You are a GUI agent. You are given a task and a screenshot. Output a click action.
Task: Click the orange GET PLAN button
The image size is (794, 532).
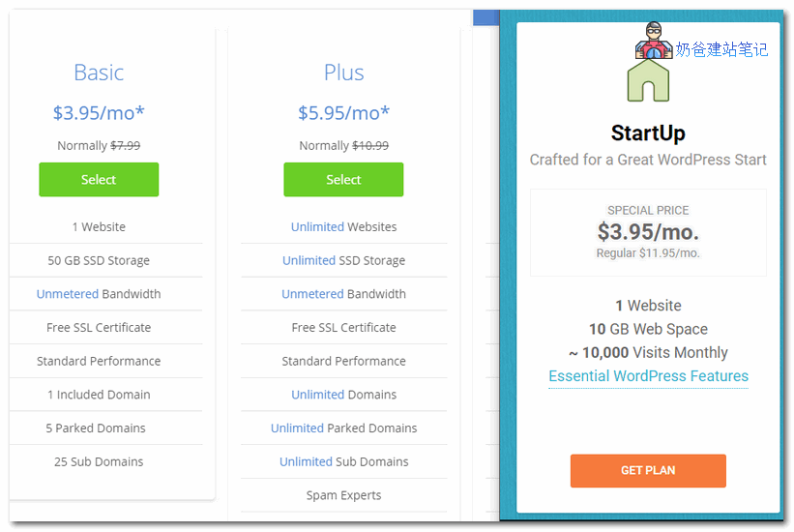648,470
